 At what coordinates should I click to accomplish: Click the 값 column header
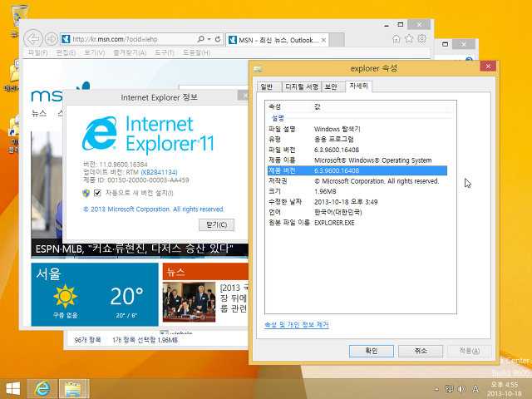point(379,106)
